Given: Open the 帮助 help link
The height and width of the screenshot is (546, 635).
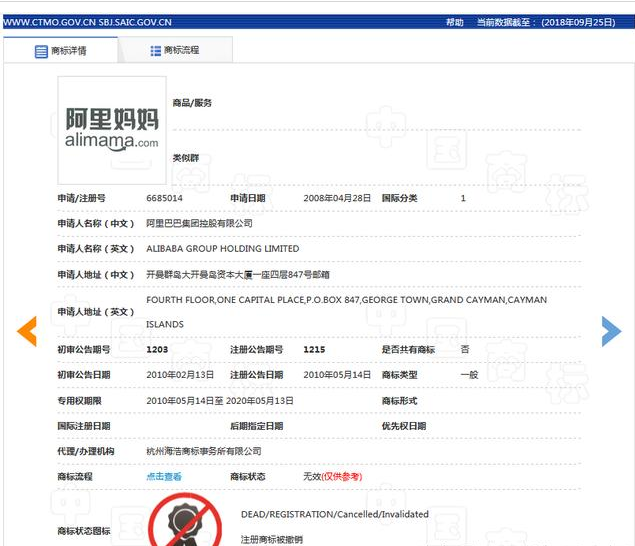Looking at the screenshot, I should click(x=455, y=21).
